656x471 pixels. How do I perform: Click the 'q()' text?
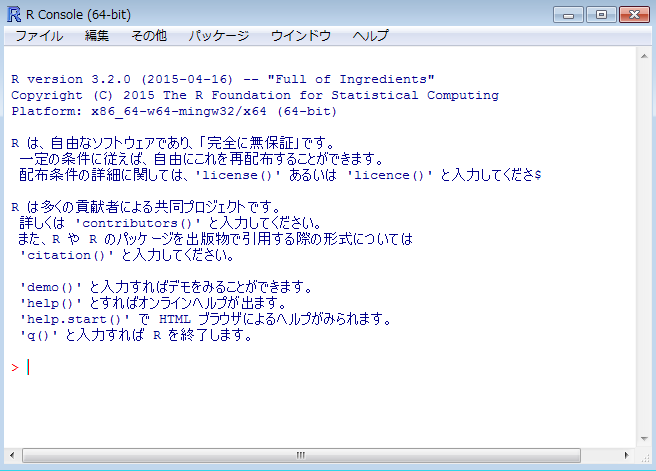(x=38, y=335)
